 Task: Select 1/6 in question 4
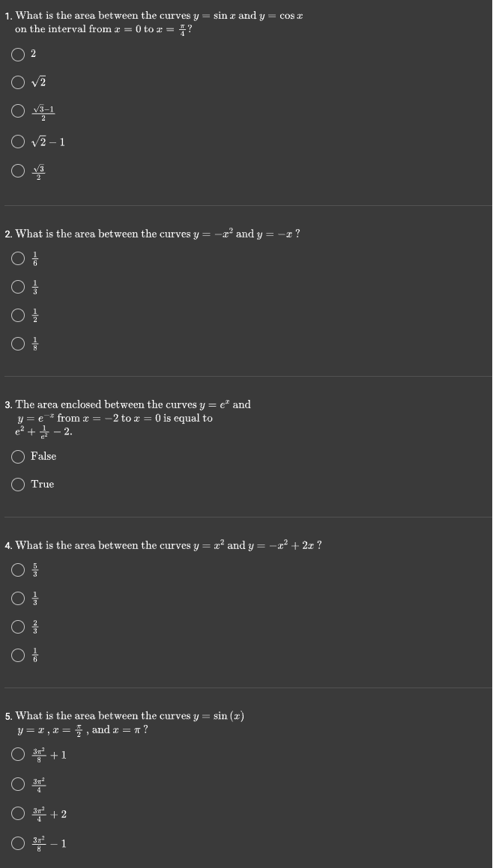click(x=17, y=655)
